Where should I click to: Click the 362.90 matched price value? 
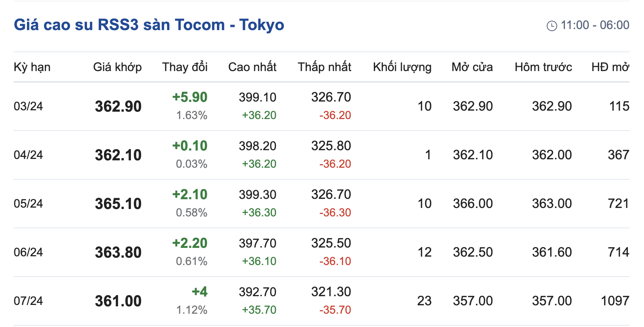[x=118, y=106]
